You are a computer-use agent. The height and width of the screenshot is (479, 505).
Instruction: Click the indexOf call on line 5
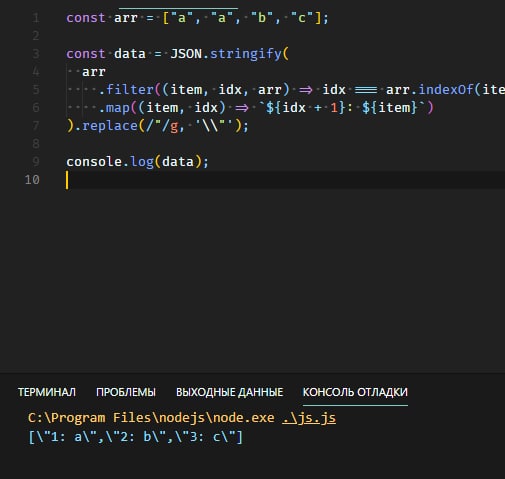pos(445,90)
